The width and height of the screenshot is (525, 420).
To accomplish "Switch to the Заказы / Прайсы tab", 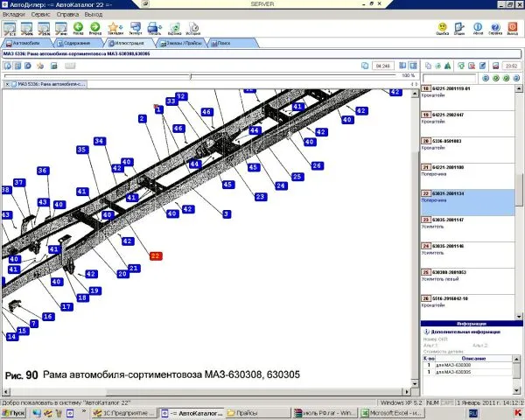I will tap(181, 43).
